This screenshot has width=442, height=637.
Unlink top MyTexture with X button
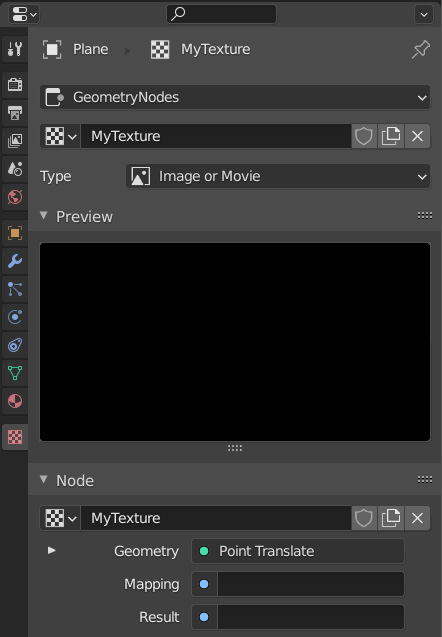[417, 136]
